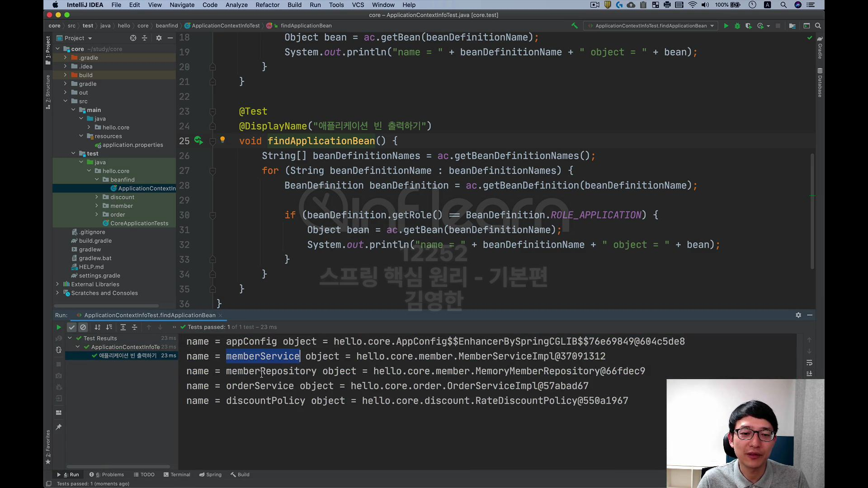Open the TODO tool tab
The width and height of the screenshot is (868, 488).
tap(144, 474)
